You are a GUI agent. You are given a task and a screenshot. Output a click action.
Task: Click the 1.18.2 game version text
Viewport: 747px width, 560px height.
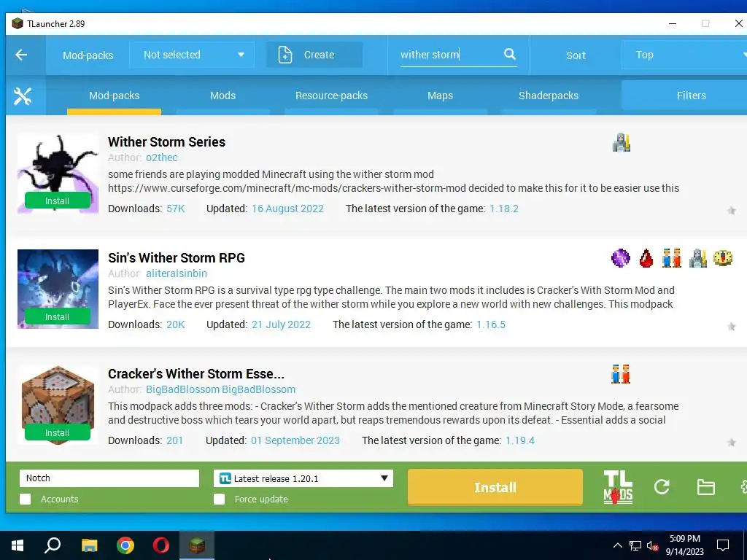504,209
